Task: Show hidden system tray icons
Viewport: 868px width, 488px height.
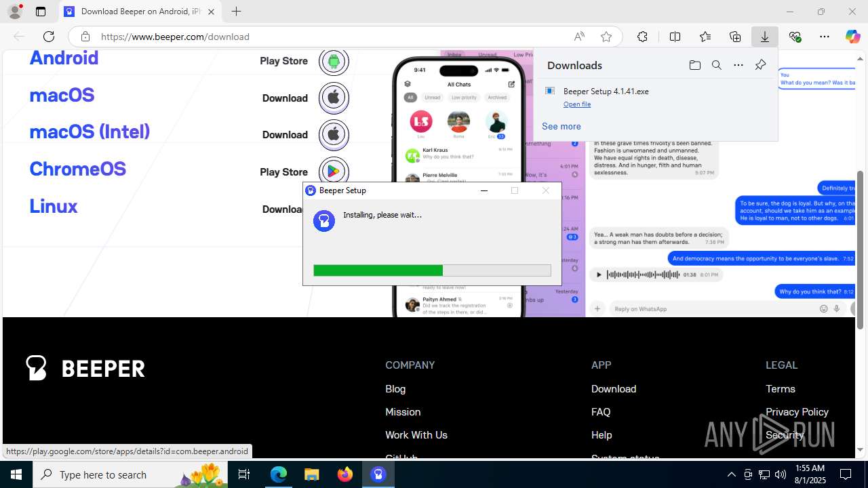Action: [x=731, y=474]
